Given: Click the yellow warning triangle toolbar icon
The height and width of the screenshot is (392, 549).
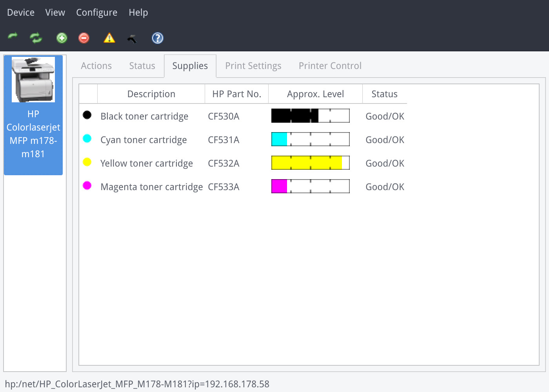Looking at the screenshot, I should tap(109, 38).
